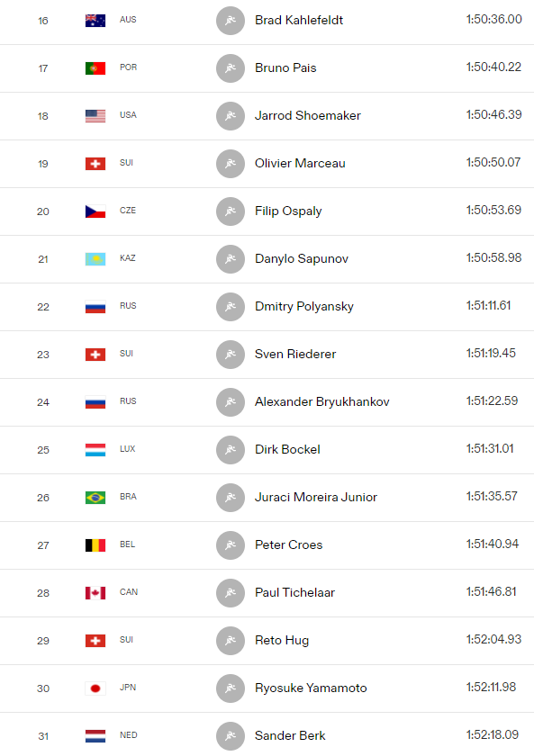Click the Canada flag beside CAN
This screenshot has height=756, width=534.
(95, 592)
